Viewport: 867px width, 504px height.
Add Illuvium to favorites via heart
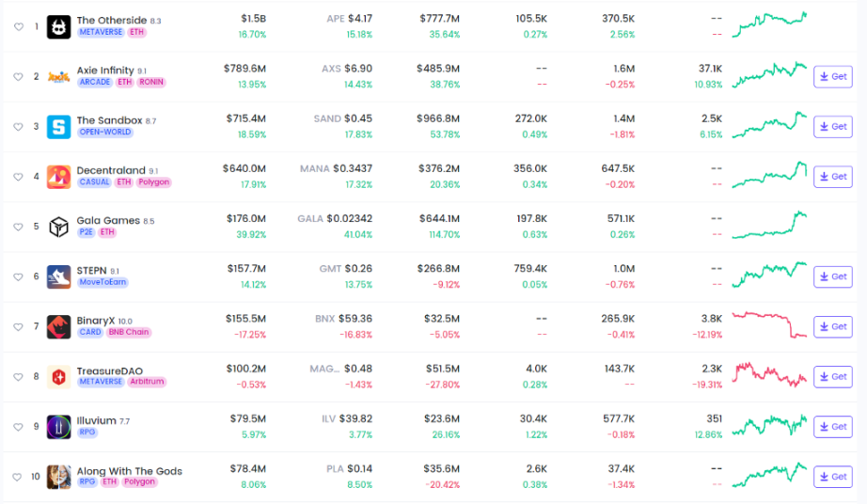18,427
